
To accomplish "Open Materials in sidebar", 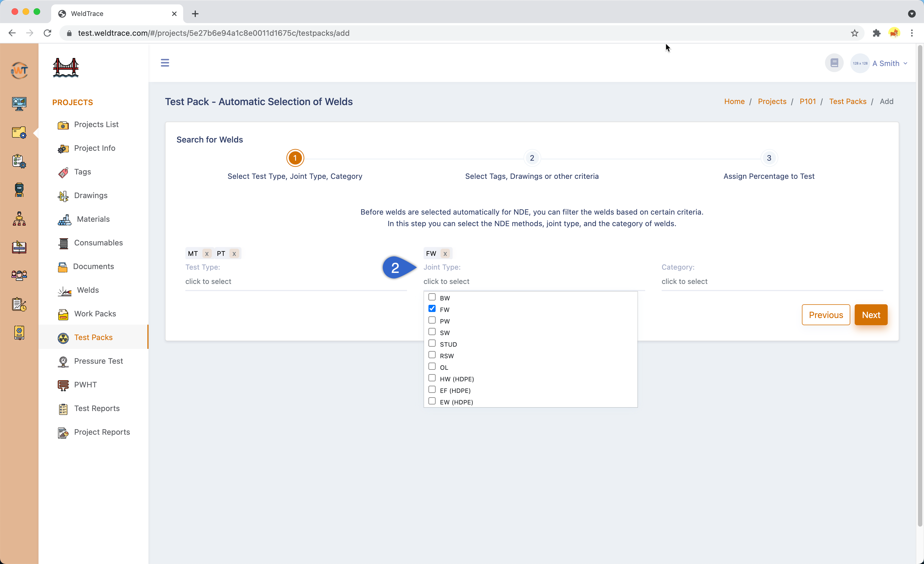I will coord(94,219).
